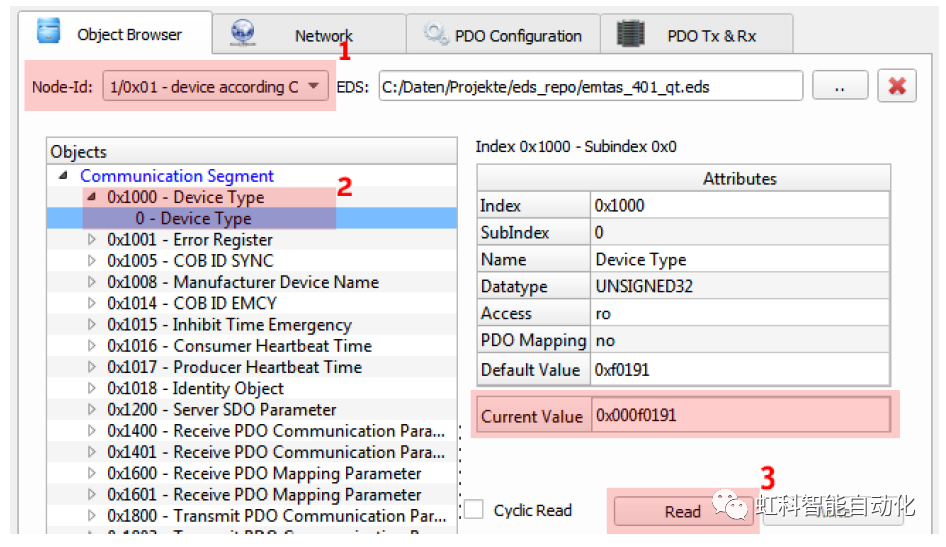Collapse the 0x1000 Device Type entry
The image size is (946, 547).
pyautogui.click(x=92, y=197)
